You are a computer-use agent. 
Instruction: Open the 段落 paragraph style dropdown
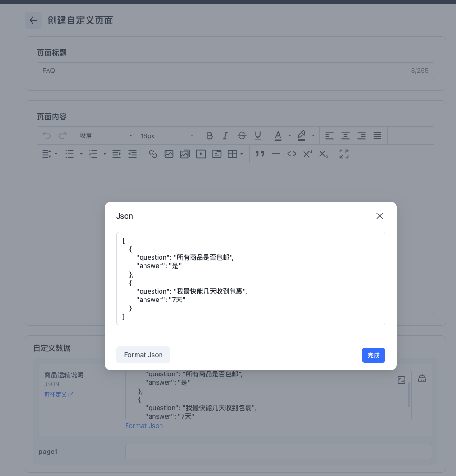coord(105,135)
